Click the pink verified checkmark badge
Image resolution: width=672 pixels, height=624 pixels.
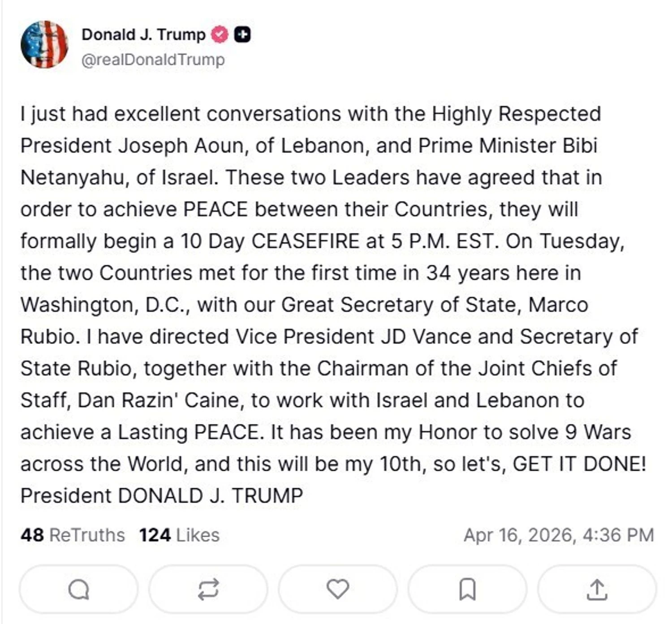pyautogui.click(x=220, y=34)
